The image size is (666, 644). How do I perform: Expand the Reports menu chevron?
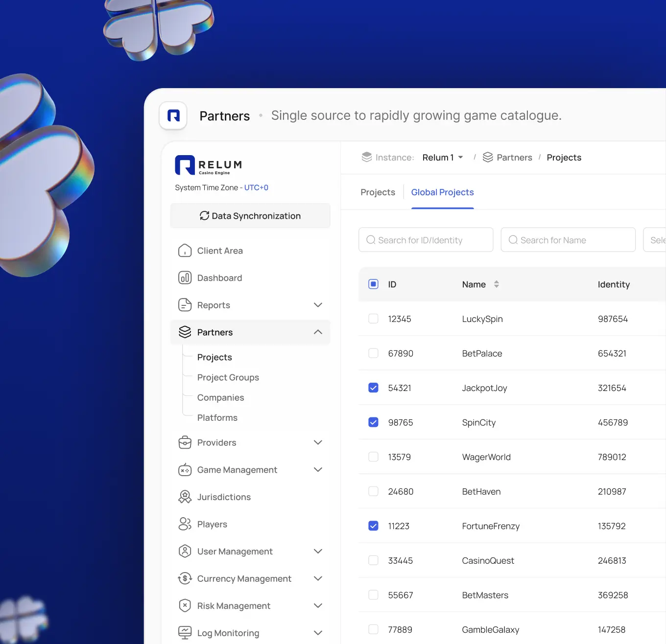point(318,305)
